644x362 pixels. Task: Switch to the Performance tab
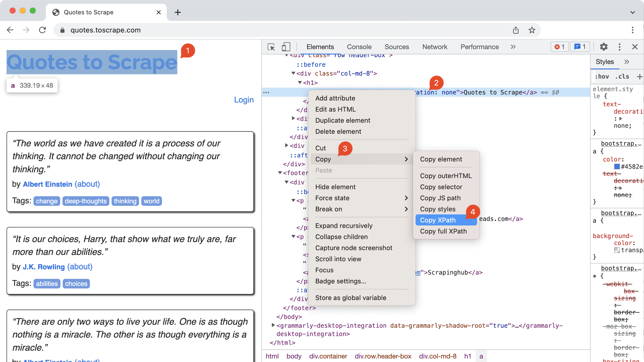(479, 47)
